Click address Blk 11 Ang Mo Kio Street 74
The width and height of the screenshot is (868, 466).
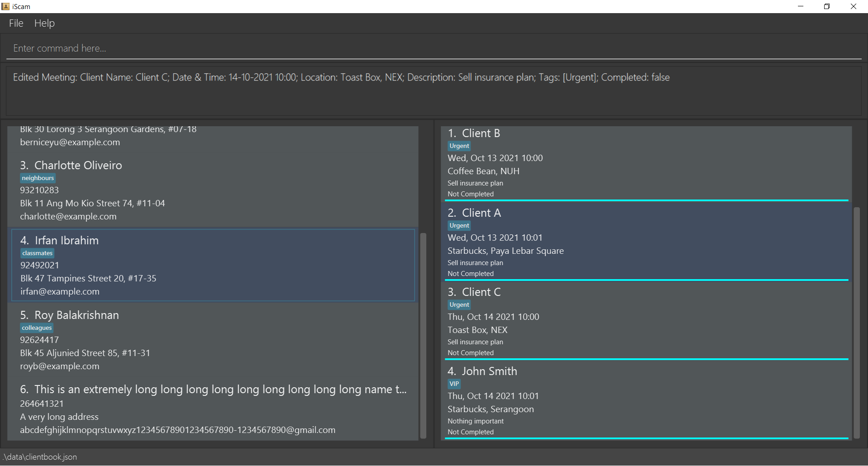(x=92, y=203)
